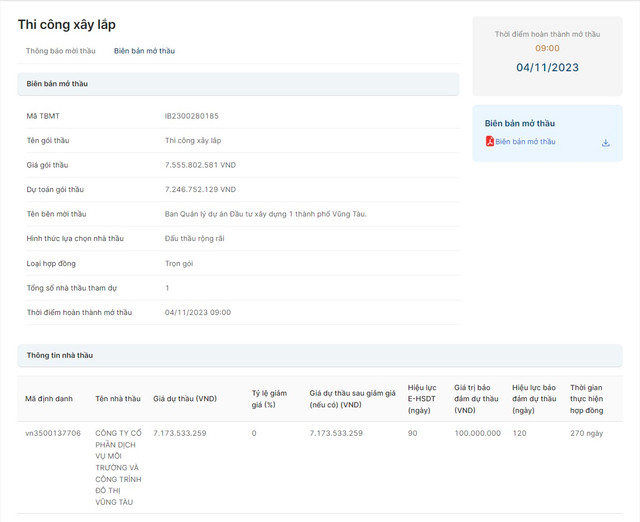Click the Giá dự thầu (VND) column header
Image resolution: width=640 pixels, height=522 pixels.
185,398
